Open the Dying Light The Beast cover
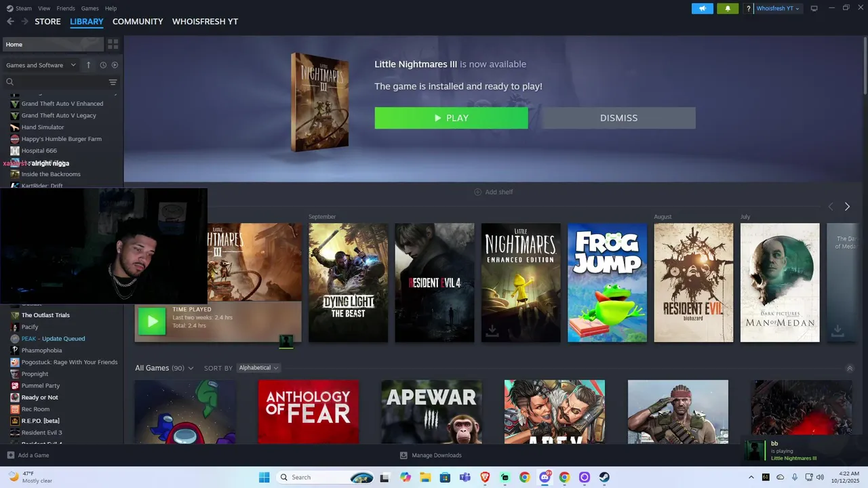The width and height of the screenshot is (868, 488). pos(349,283)
